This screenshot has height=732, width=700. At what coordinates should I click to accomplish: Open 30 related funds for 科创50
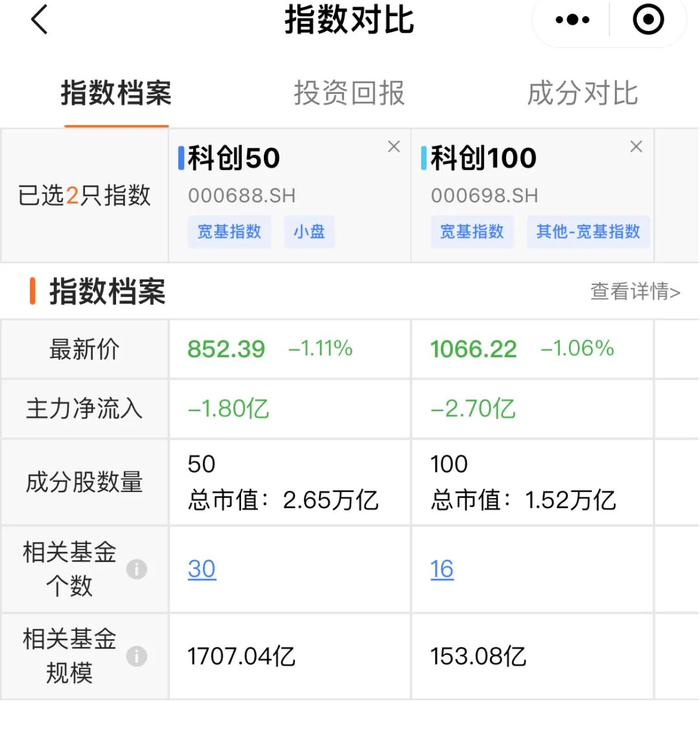point(202,569)
